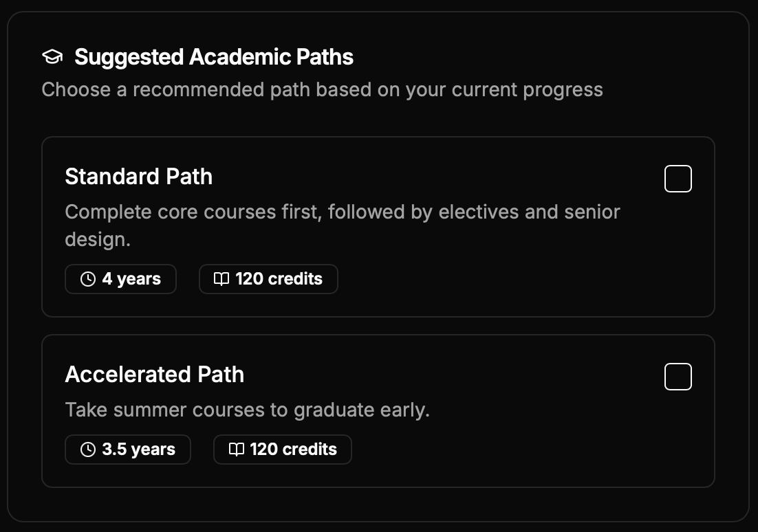Click the graduation cap icon
The height and width of the screenshot is (532, 758).
(x=52, y=57)
